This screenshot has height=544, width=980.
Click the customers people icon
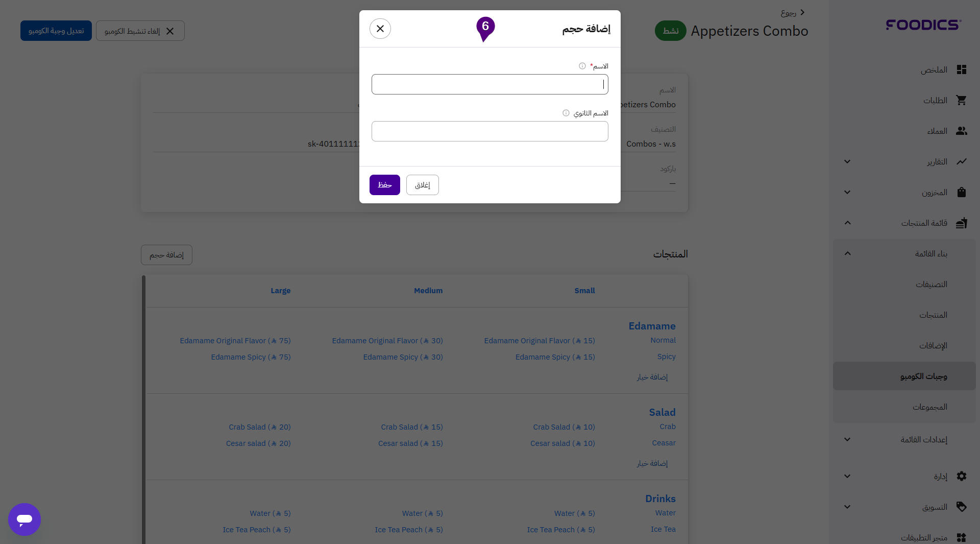pyautogui.click(x=961, y=131)
